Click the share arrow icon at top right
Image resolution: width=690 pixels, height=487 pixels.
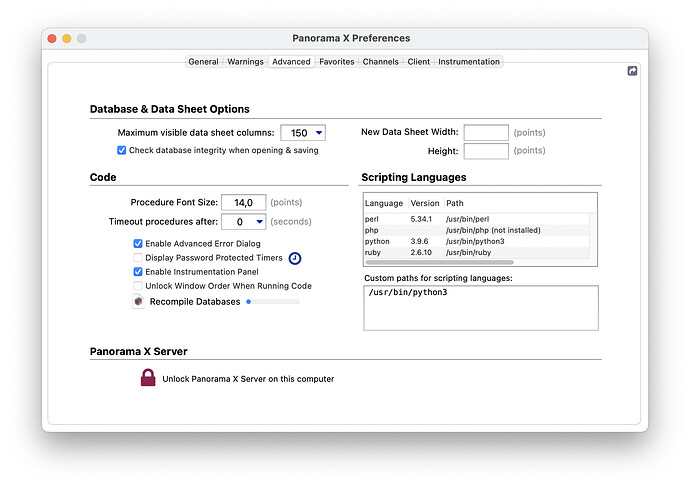point(632,71)
